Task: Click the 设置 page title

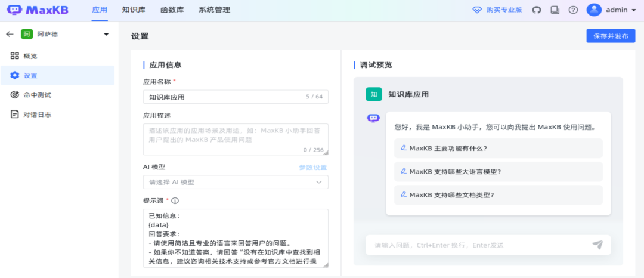Action: (140, 36)
